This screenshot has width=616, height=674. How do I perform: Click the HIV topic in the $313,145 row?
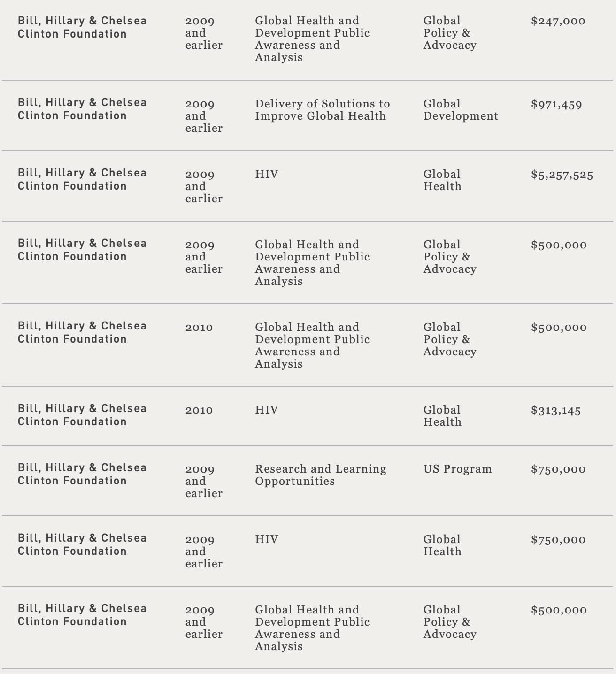click(x=267, y=410)
